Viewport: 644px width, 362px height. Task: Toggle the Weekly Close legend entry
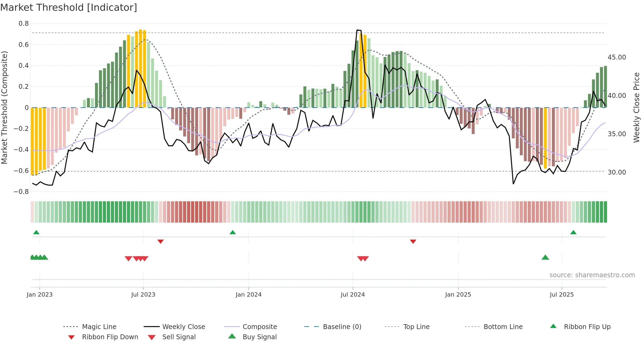point(174,327)
